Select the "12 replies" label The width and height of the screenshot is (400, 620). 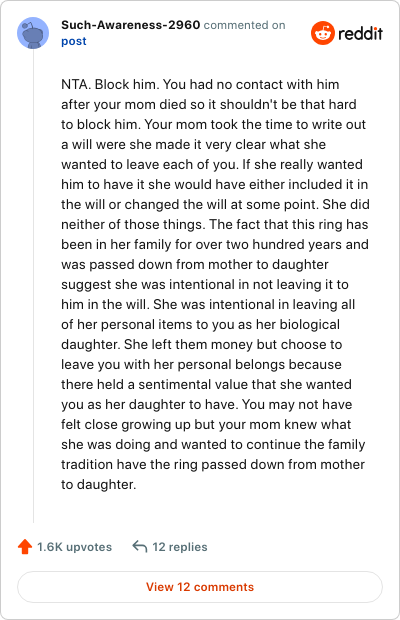click(x=180, y=547)
